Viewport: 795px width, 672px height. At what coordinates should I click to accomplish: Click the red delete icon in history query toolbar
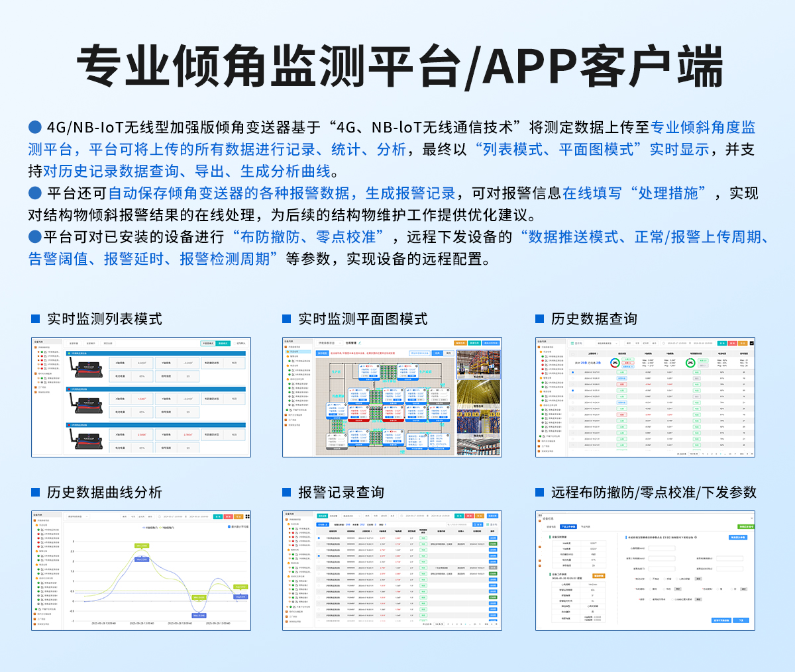pyautogui.click(x=732, y=343)
